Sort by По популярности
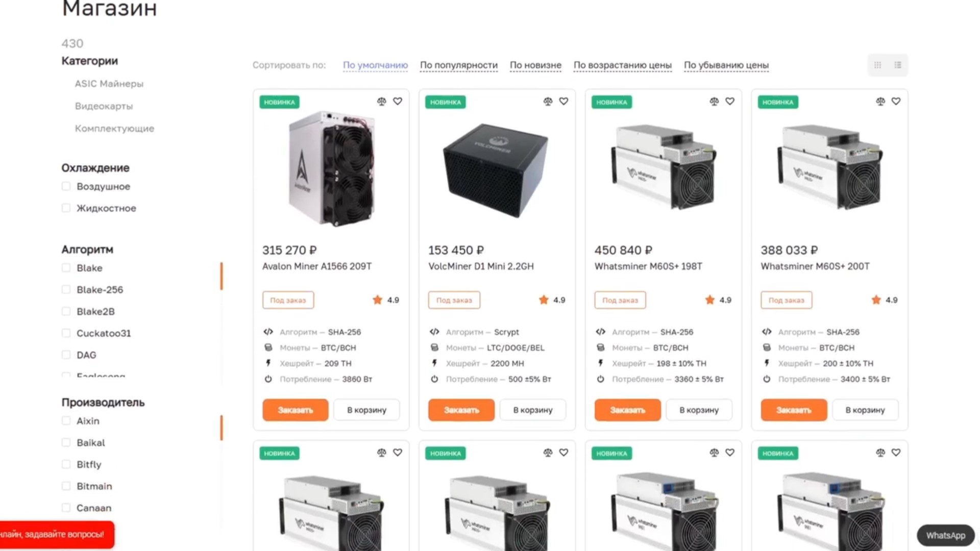The image size is (980, 551). 459,65
